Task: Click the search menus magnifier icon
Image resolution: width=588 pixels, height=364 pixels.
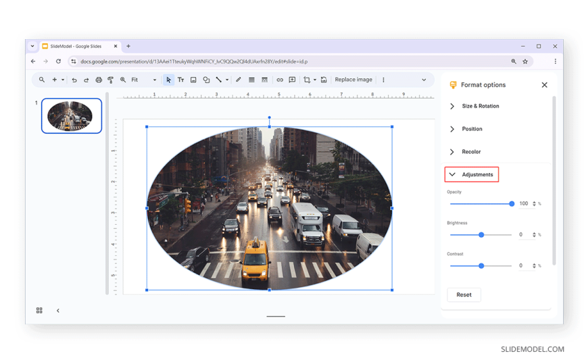Action: coord(42,80)
